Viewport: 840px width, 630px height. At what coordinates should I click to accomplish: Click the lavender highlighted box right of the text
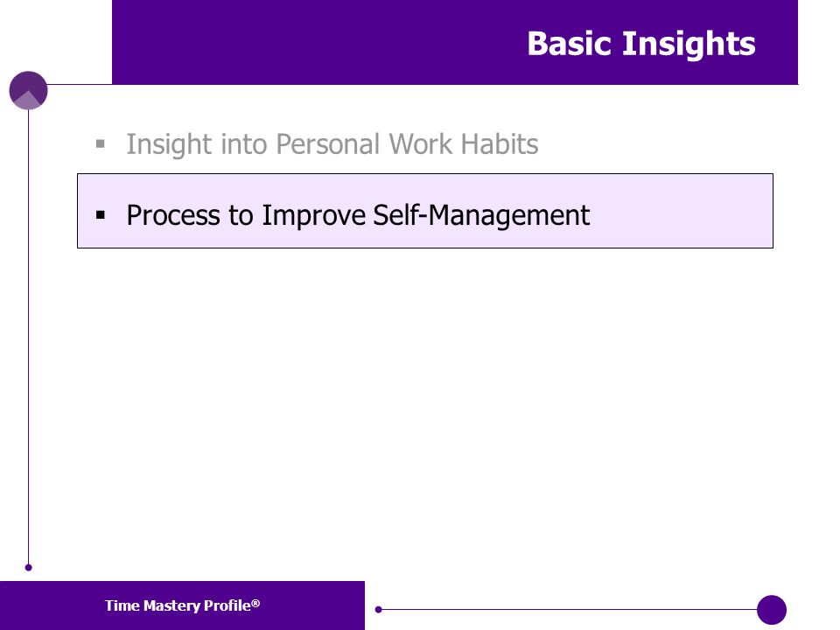(681, 211)
